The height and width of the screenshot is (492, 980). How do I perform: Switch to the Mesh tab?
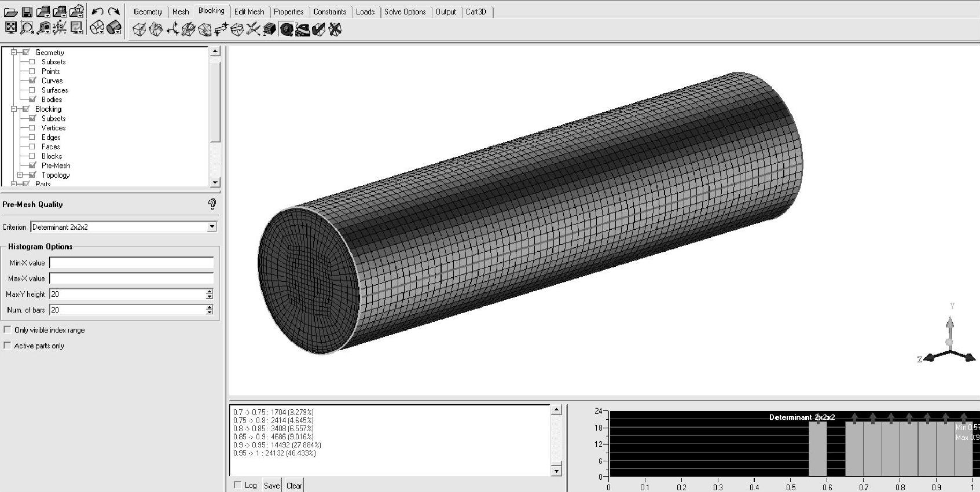point(181,12)
